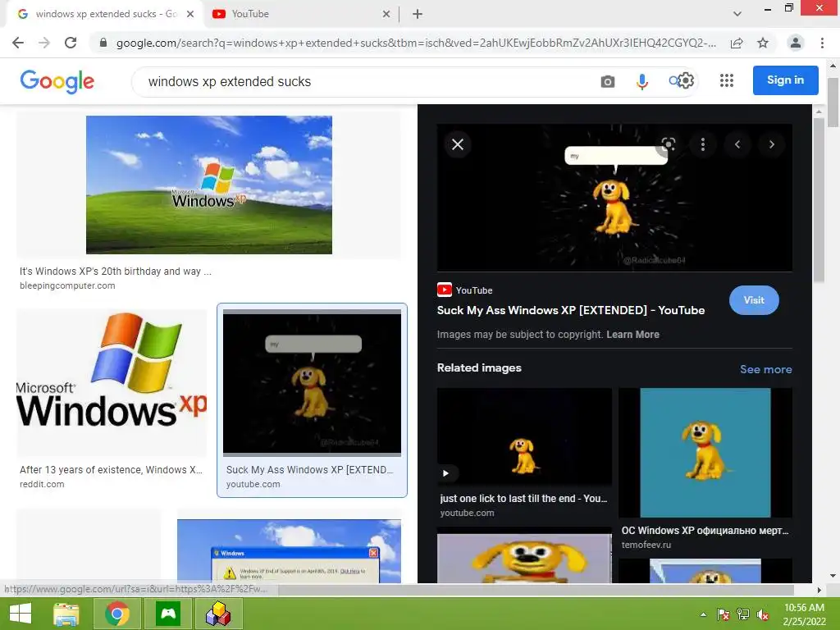This screenshot has height=630, width=840.
Task: Click the muted volume tray icon
Action: pos(763,615)
